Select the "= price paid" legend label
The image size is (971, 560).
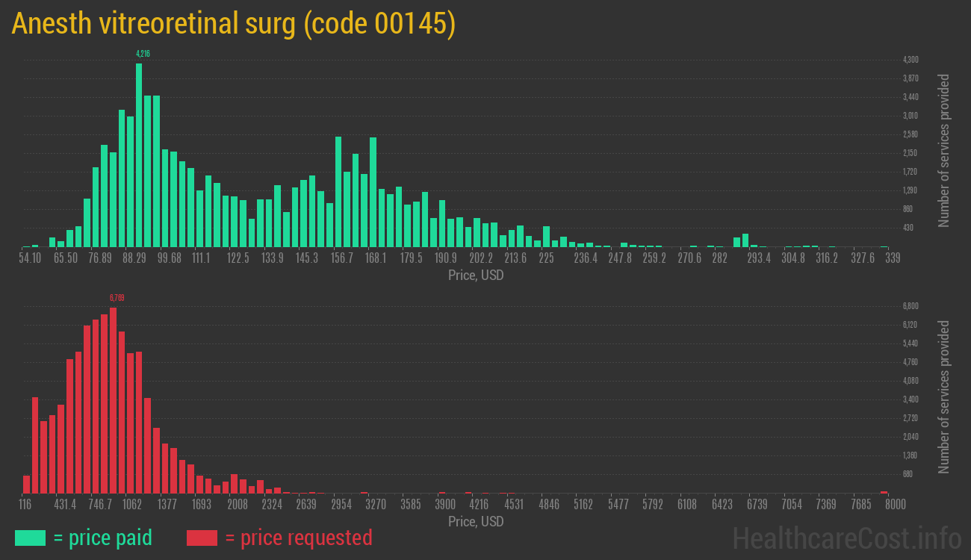click(103, 538)
